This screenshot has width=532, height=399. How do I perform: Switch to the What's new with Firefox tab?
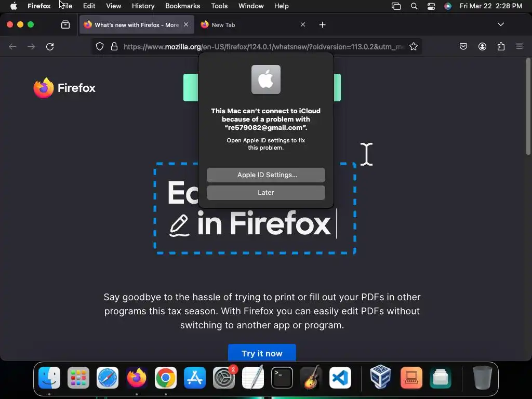tap(137, 25)
